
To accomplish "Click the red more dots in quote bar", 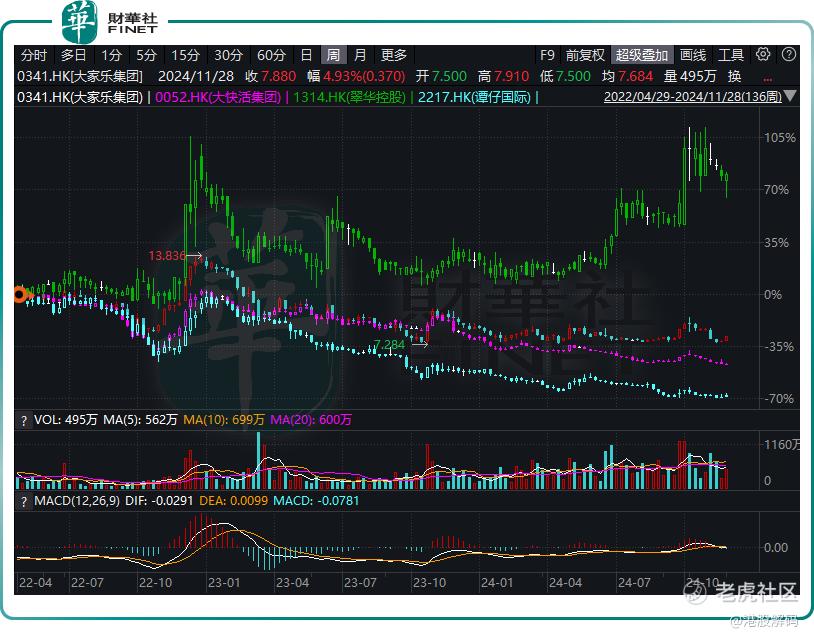I will click(768, 79).
